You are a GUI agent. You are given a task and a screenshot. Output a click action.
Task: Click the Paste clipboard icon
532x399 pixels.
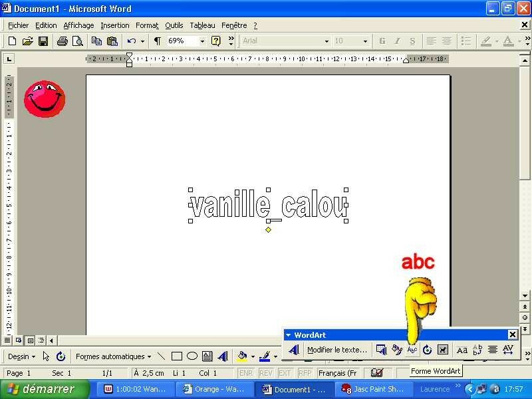click(x=112, y=41)
